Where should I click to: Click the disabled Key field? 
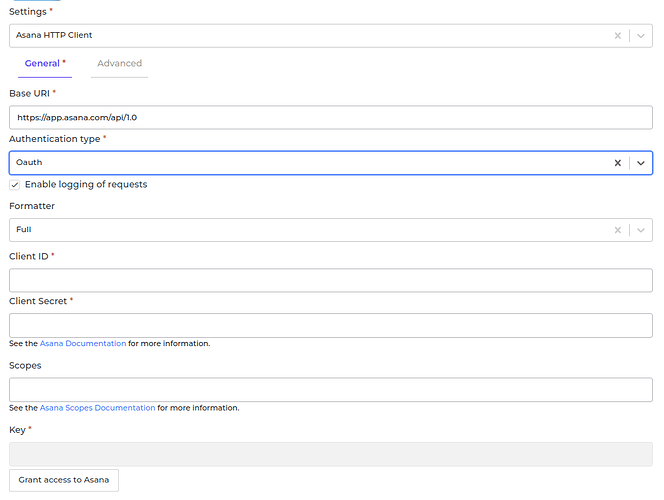click(331, 454)
